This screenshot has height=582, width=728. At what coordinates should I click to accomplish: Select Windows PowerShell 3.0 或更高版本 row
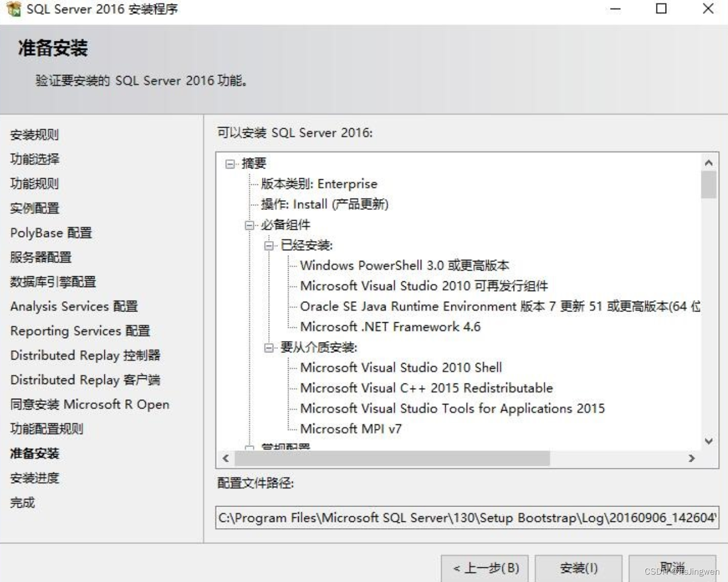(x=404, y=266)
